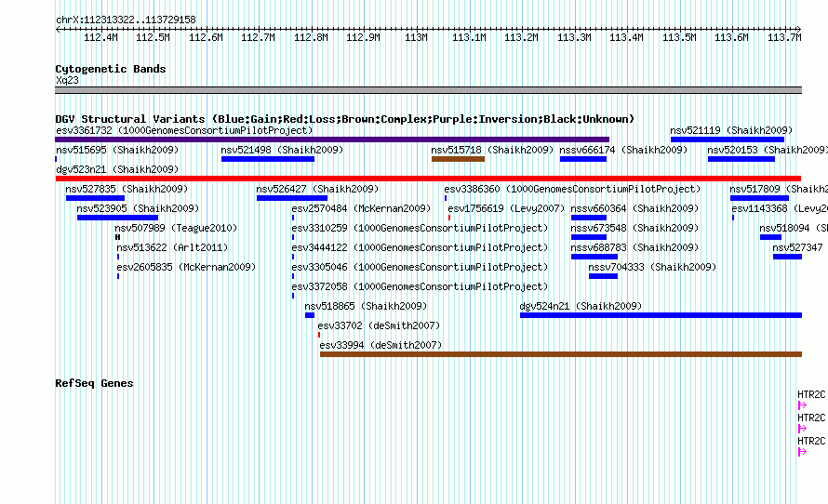The image size is (828, 504).
Task: Open the DGV Structural Variants track title
Action: click(x=344, y=119)
